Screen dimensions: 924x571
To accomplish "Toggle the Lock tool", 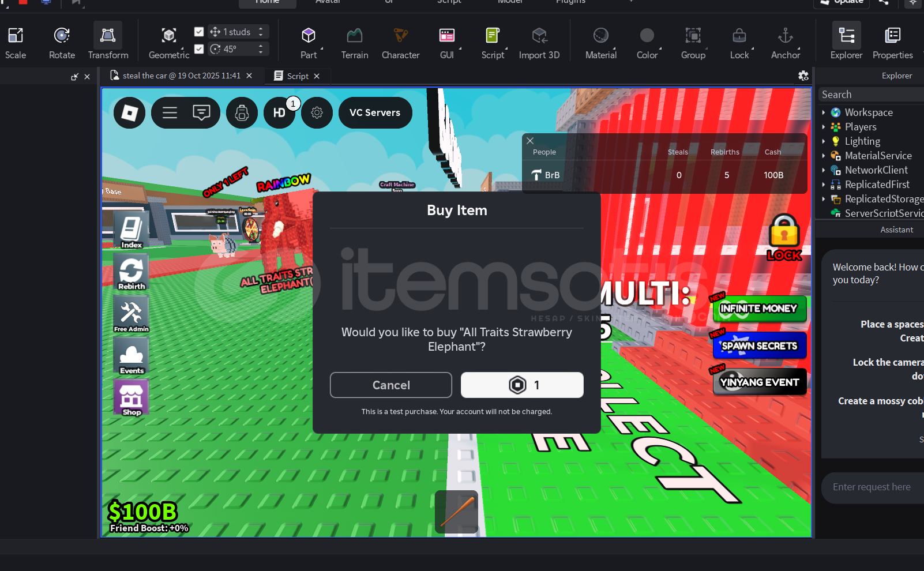I will 739,42.
